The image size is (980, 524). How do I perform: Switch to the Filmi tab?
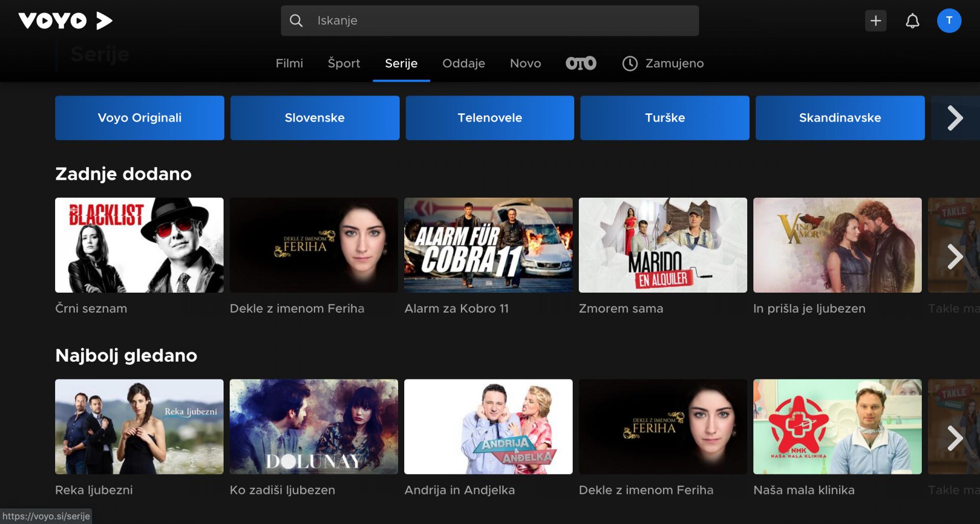coord(289,63)
